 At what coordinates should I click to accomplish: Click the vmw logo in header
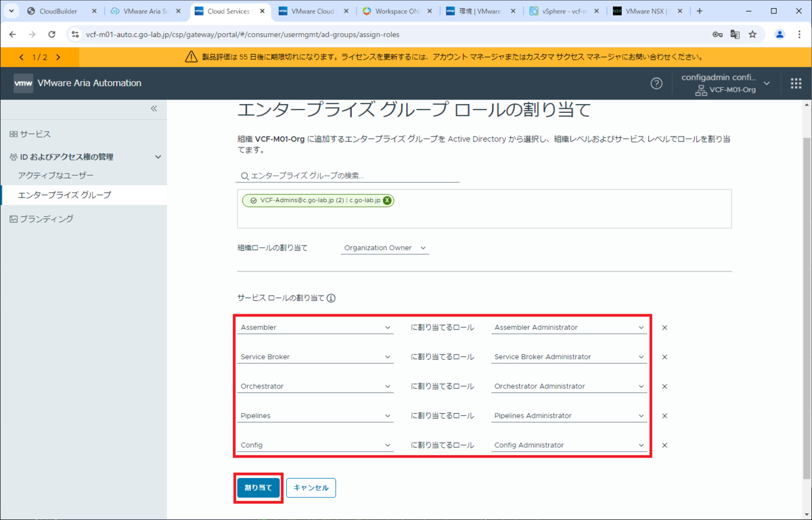point(23,83)
